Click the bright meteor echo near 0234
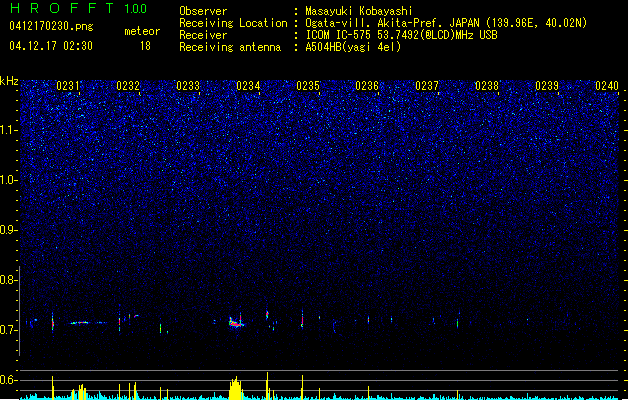629x400 pixels. [x=236, y=322]
